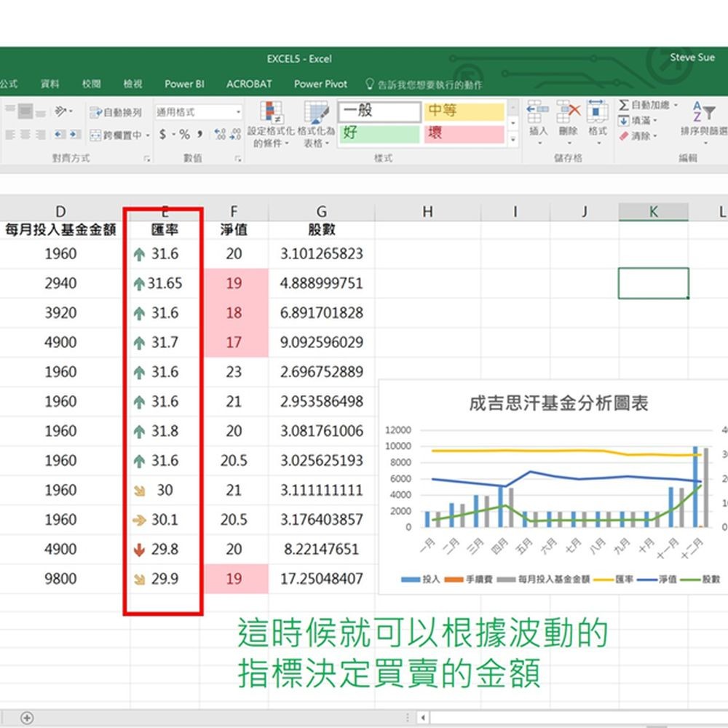The width and height of the screenshot is (728, 728).
Task: Apply the 中等 yellow cell style
Action: tap(463, 111)
